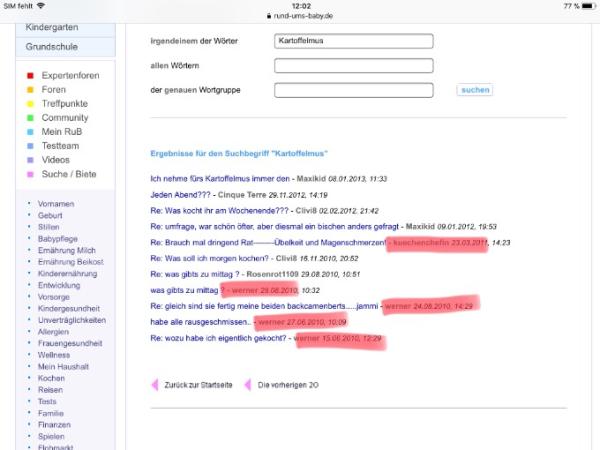Open result 'Re: wozu habe ich eigentlich gekocht?'
Screen dimensions: 600x450
[x=218, y=338]
